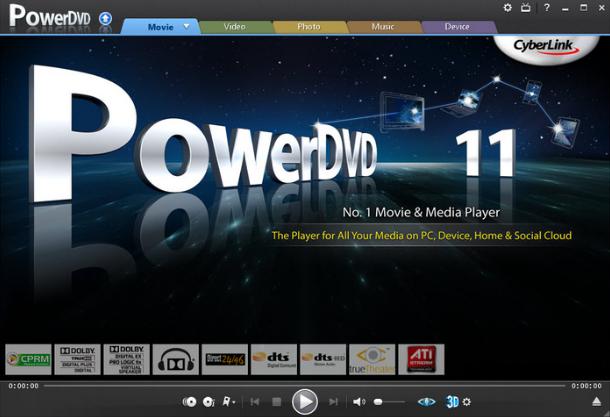Open settings gear in title bar

coord(507,7)
